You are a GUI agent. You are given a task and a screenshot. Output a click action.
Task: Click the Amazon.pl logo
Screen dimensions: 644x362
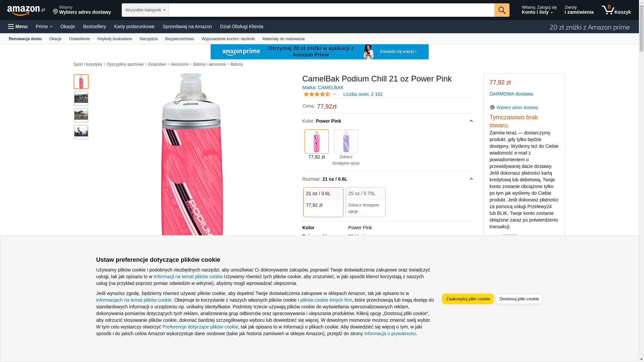[26, 10]
